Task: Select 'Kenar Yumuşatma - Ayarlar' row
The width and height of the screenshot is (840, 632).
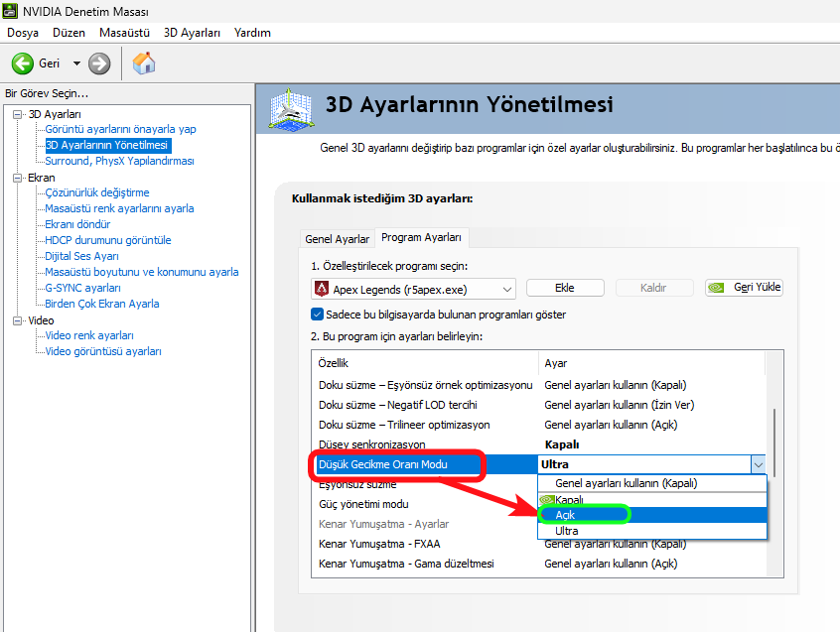Action: coord(383,524)
